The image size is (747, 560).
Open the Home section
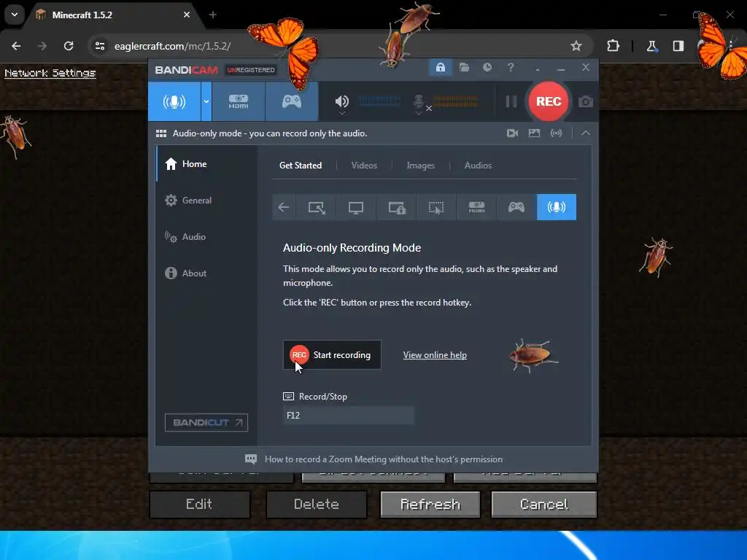[x=206, y=164]
